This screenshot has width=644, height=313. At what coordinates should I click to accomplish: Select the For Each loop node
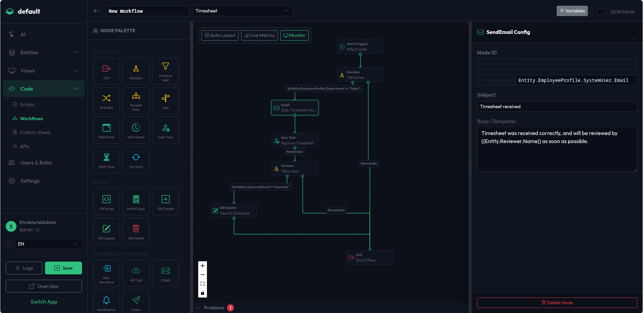point(136,160)
